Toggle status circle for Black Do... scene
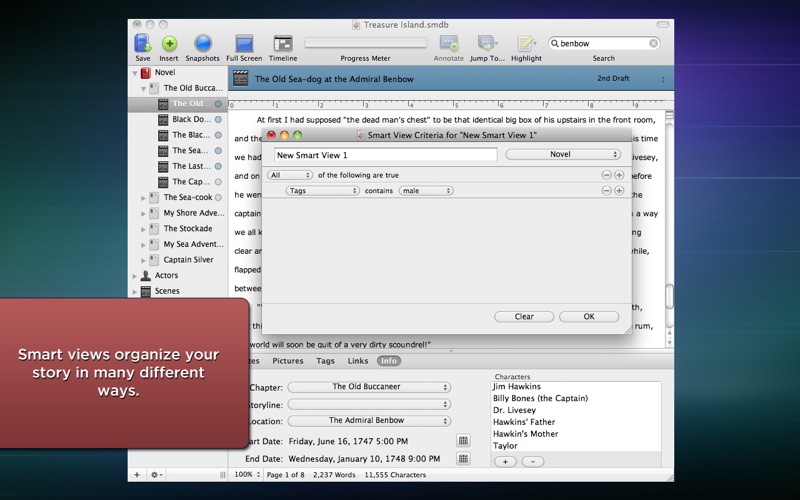The width and height of the screenshot is (800, 500). [218, 119]
